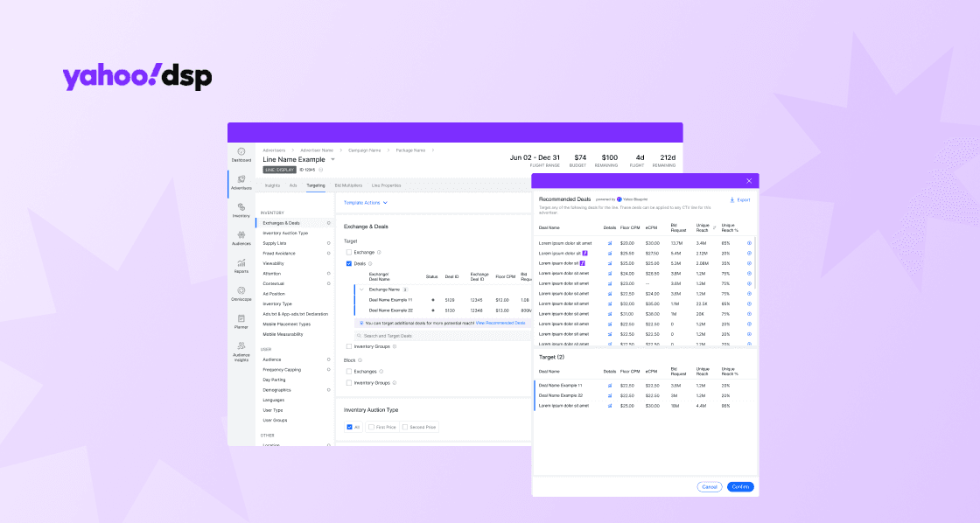Image resolution: width=980 pixels, height=523 pixels.
Task: Click the Recommended Deals list scrollbar
Action: click(x=755, y=262)
